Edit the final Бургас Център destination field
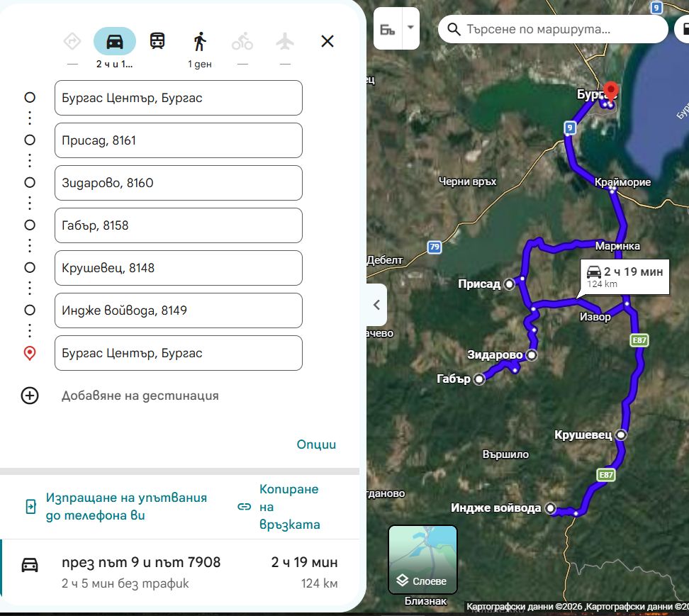 [x=179, y=353]
